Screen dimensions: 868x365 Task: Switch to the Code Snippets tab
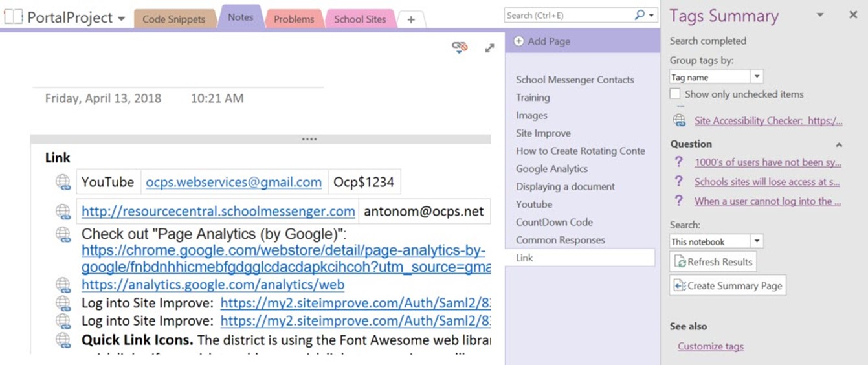pos(173,19)
